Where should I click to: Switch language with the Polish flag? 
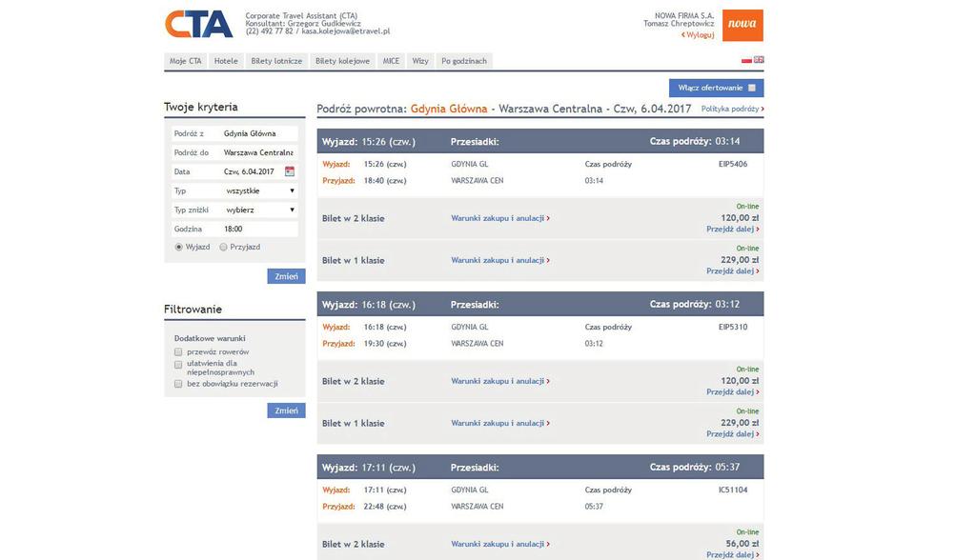coord(747,60)
